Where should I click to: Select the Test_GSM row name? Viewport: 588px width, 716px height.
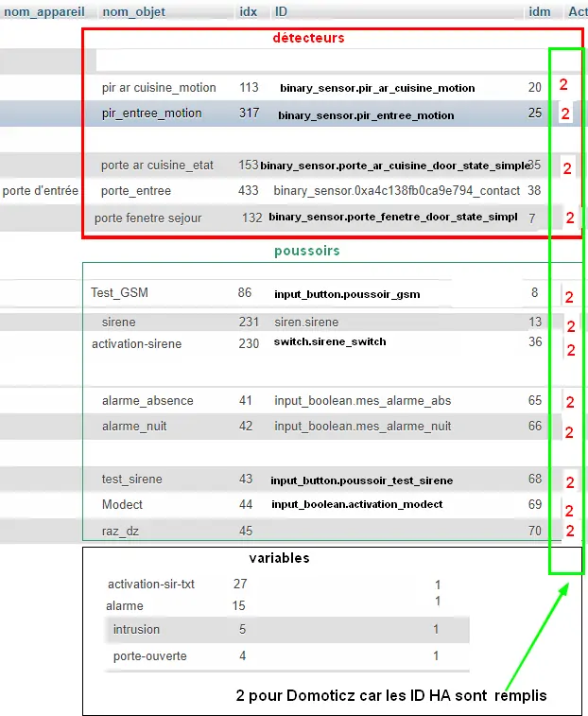119,292
